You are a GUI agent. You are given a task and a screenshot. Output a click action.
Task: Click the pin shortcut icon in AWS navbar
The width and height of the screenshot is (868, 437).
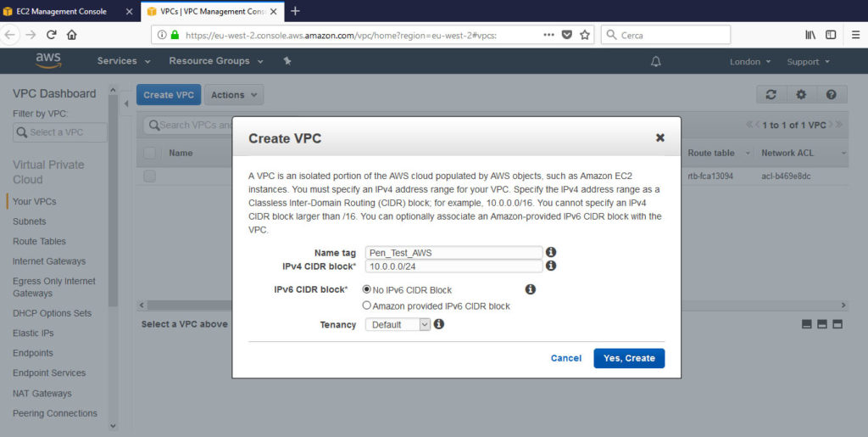(287, 61)
